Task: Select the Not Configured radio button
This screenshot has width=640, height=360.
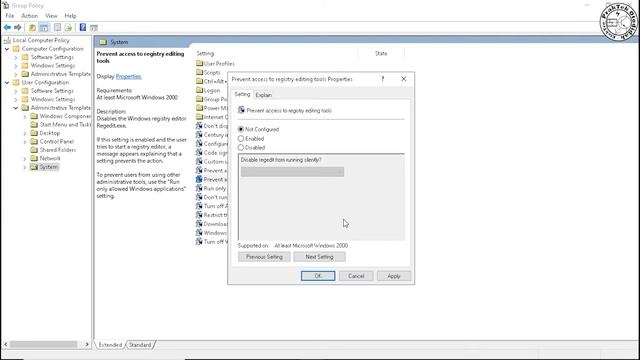Action: [x=241, y=129]
